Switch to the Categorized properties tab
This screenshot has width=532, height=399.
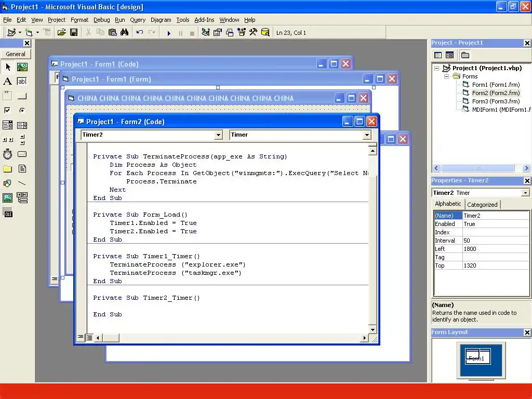(x=482, y=205)
